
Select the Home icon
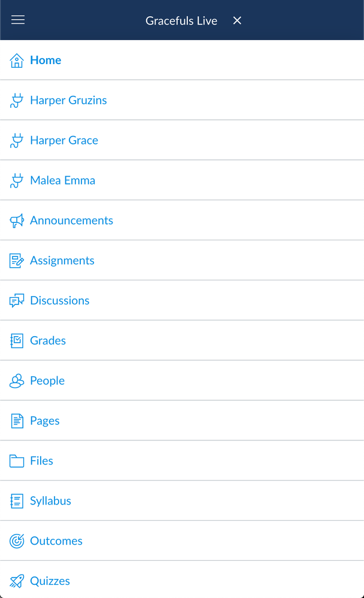point(16,60)
